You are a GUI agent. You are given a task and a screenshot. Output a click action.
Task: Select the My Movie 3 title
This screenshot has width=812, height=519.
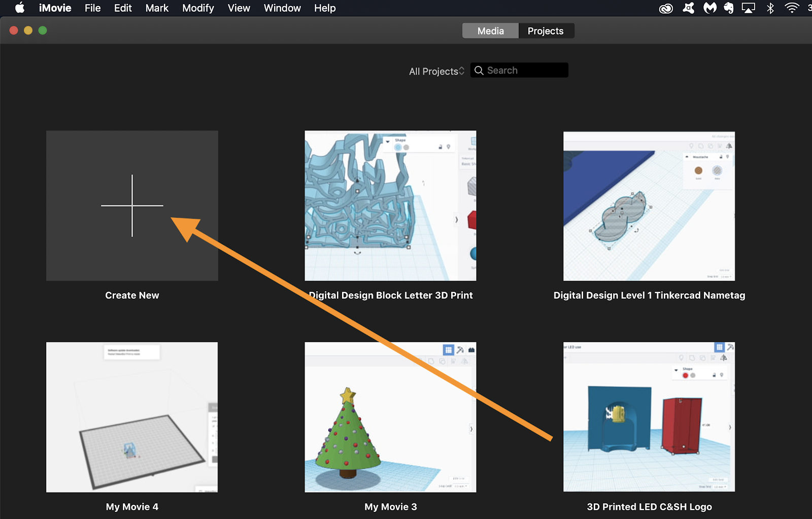coord(391,507)
